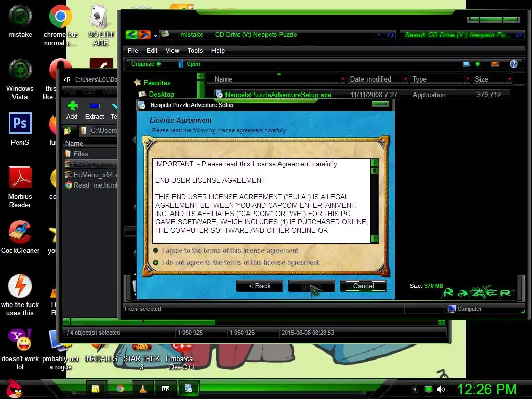Viewport: 532px width, 399px height.
Task: Open the Photoshop Ps desktop icon
Action: click(20, 123)
